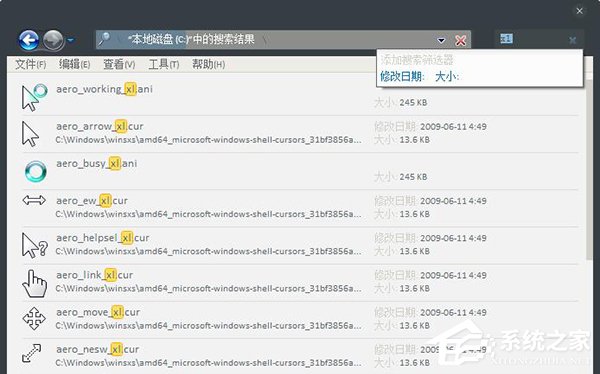Viewport: 600px width, 374px height.
Task: Select the aero_working_xl.ani cursor icon
Action: pos(34,97)
